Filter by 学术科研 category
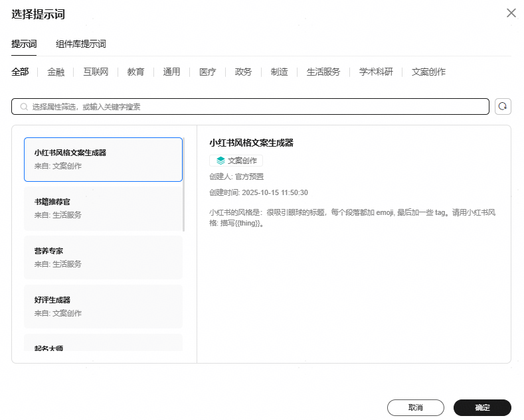Screen dimensions: 524x420 click(376, 72)
